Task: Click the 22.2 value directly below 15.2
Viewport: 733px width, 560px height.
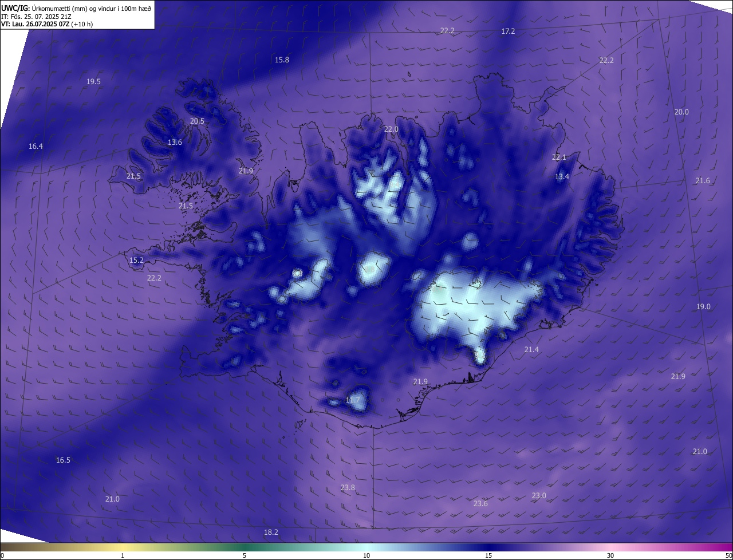Action: tap(154, 278)
